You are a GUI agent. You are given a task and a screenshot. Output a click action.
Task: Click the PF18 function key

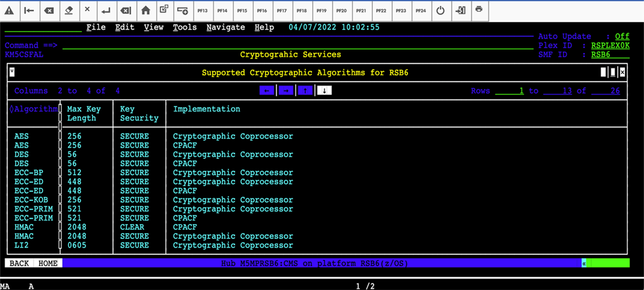click(x=302, y=10)
